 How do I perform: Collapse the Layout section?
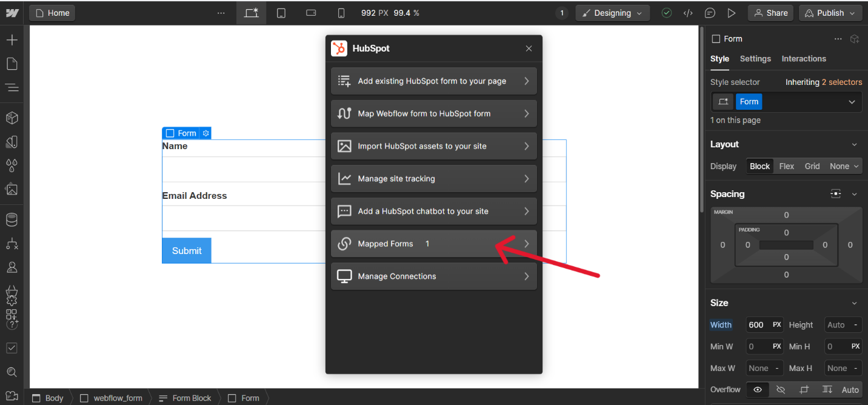855,144
